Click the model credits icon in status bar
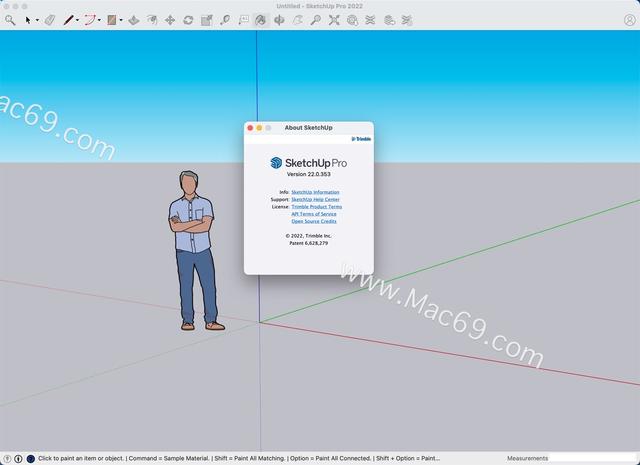The image size is (640, 465). click(x=18, y=458)
